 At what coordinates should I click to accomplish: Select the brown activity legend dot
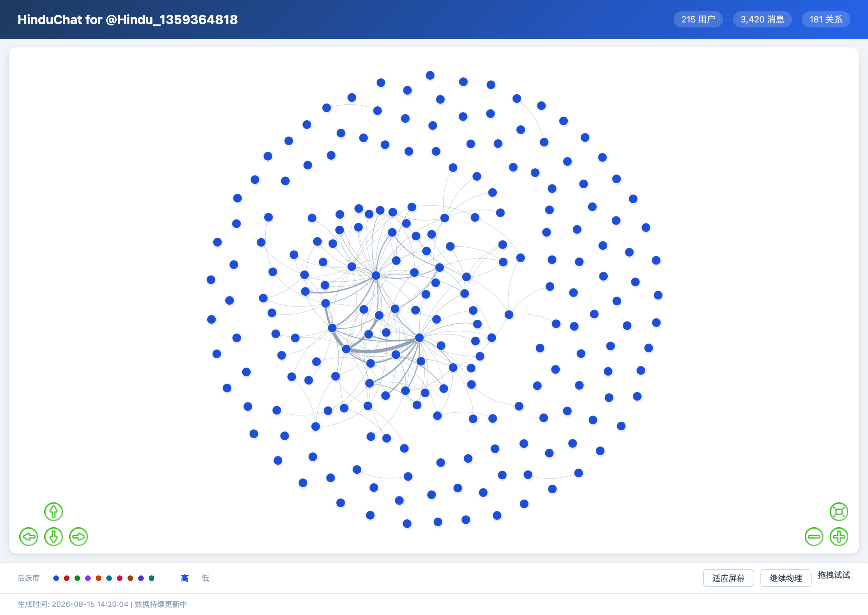[x=130, y=578]
